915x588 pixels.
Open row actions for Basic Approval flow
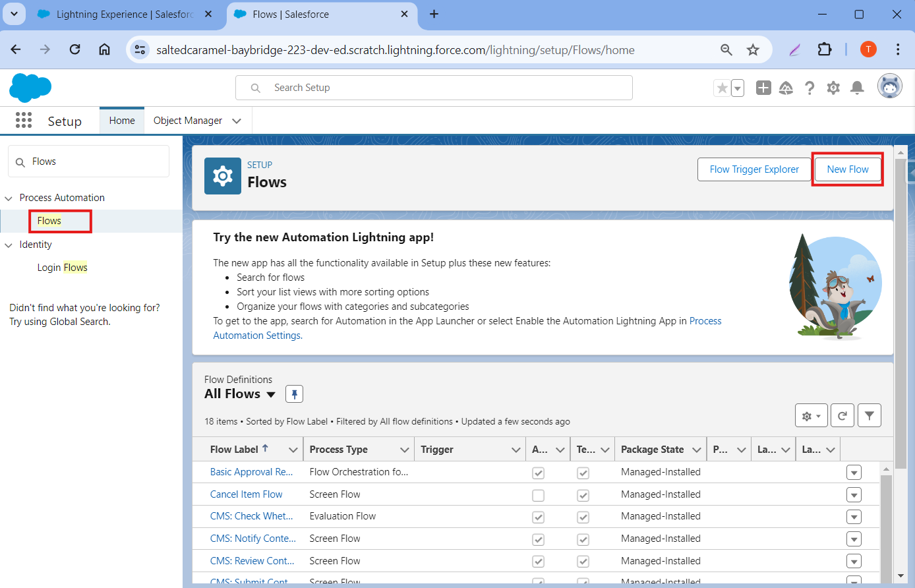[854, 473]
